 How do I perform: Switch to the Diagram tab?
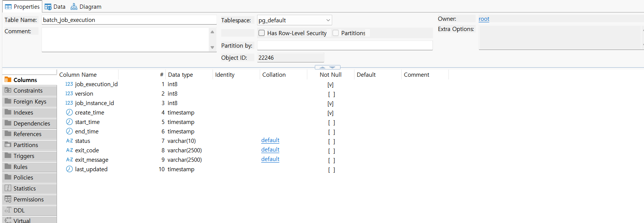(86, 7)
